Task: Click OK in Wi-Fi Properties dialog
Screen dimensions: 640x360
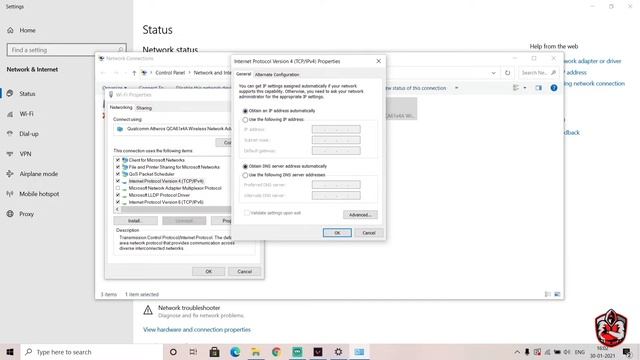Action: 209,271
